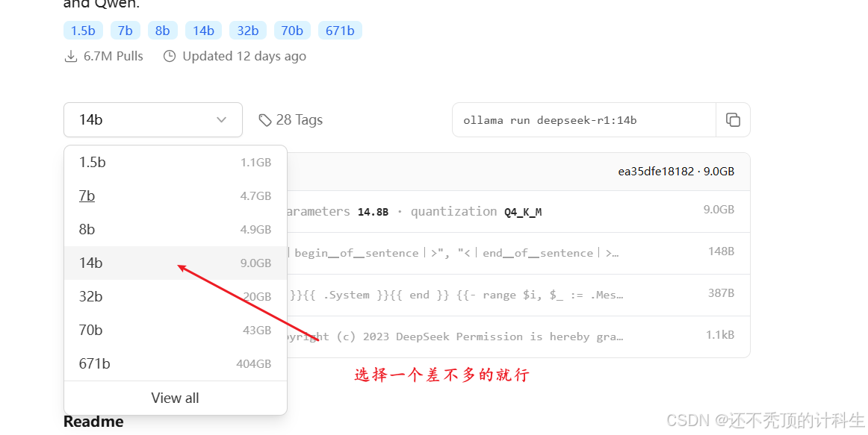Click the 1.5b blue tag pill
Viewport: 868px width, 435px height.
(83, 31)
